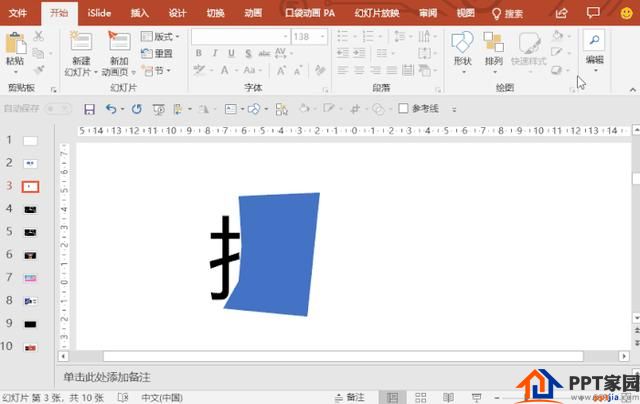Open the 编辑 editing search menu

pos(594,52)
